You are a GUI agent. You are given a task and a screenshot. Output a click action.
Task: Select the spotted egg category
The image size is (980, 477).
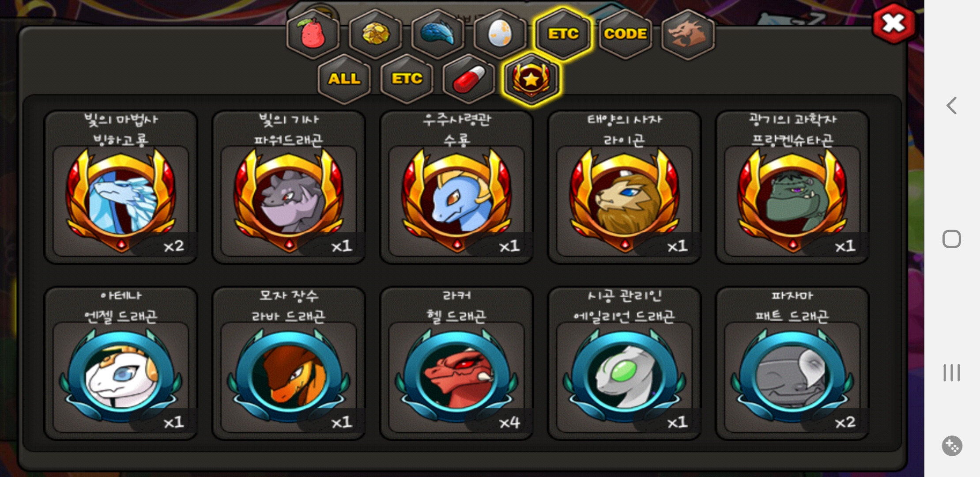click(500, 34)
